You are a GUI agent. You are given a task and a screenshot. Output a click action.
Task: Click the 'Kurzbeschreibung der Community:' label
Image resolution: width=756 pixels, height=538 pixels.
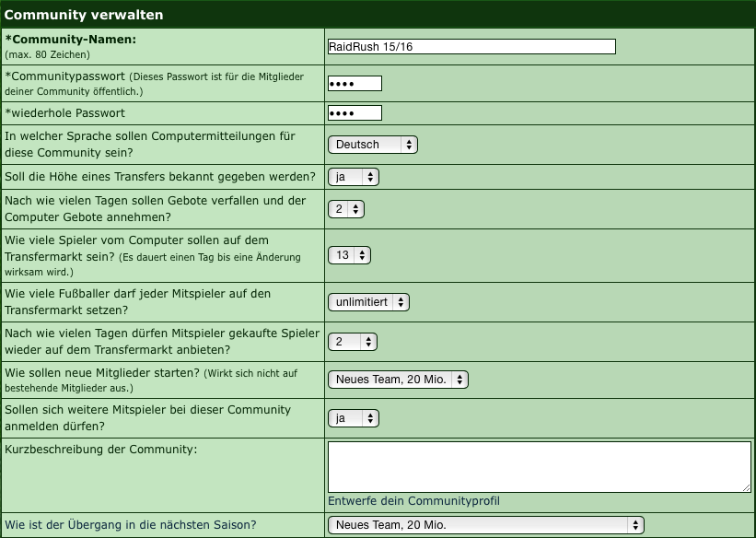coord(101,450)
